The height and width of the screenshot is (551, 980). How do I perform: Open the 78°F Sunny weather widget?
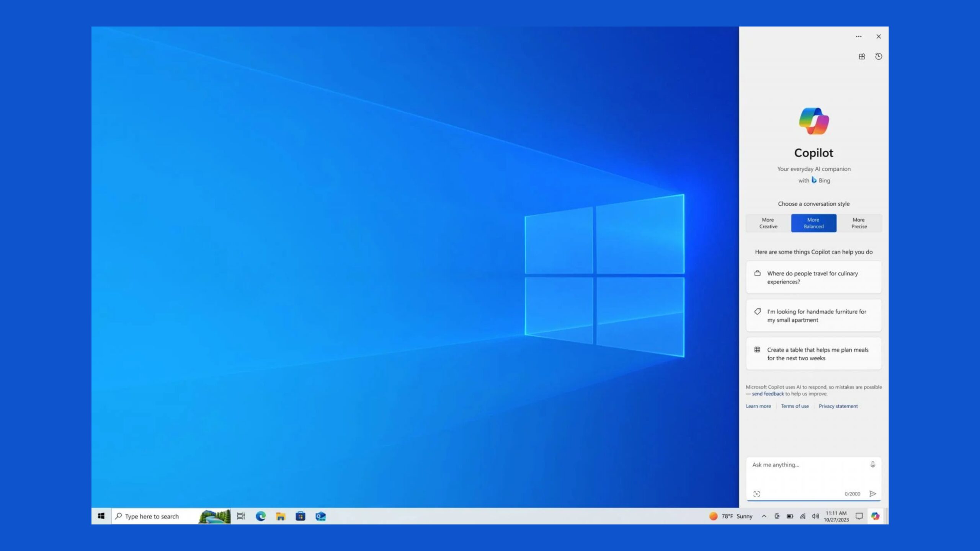click(731, 516)
